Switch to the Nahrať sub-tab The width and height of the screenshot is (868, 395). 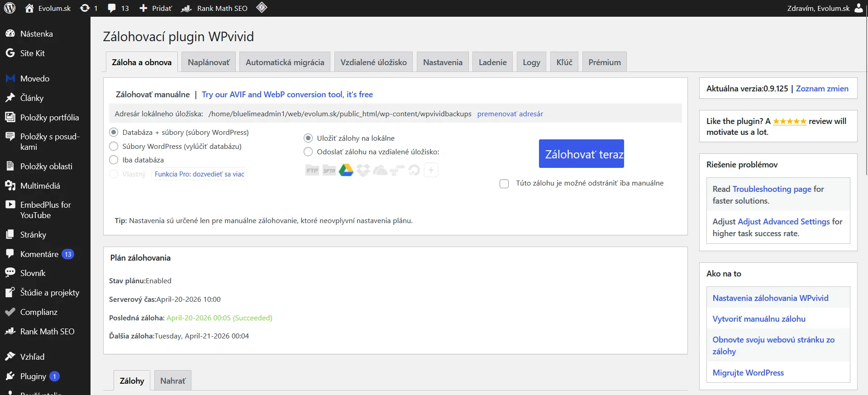click(x=172, y=381)
